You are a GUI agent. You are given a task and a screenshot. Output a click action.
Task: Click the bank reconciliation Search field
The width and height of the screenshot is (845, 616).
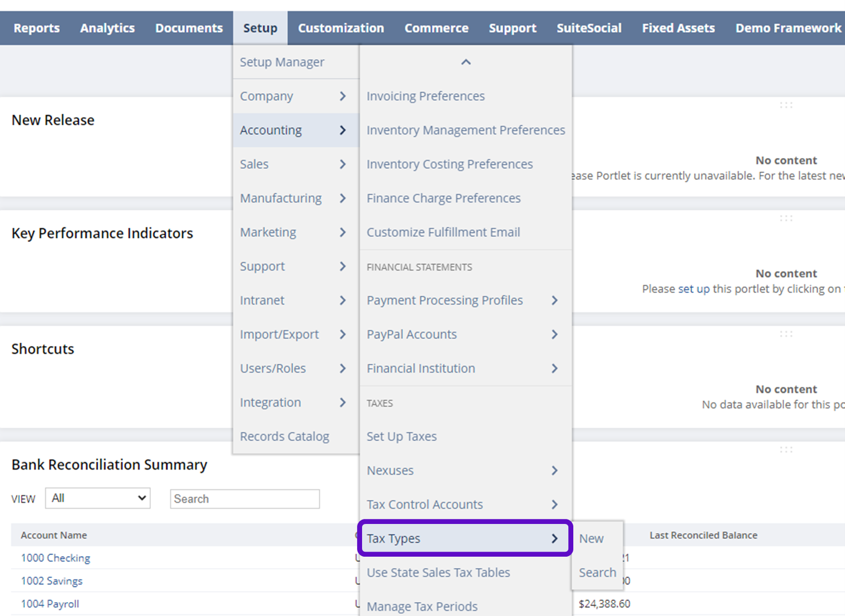[245, 499]
